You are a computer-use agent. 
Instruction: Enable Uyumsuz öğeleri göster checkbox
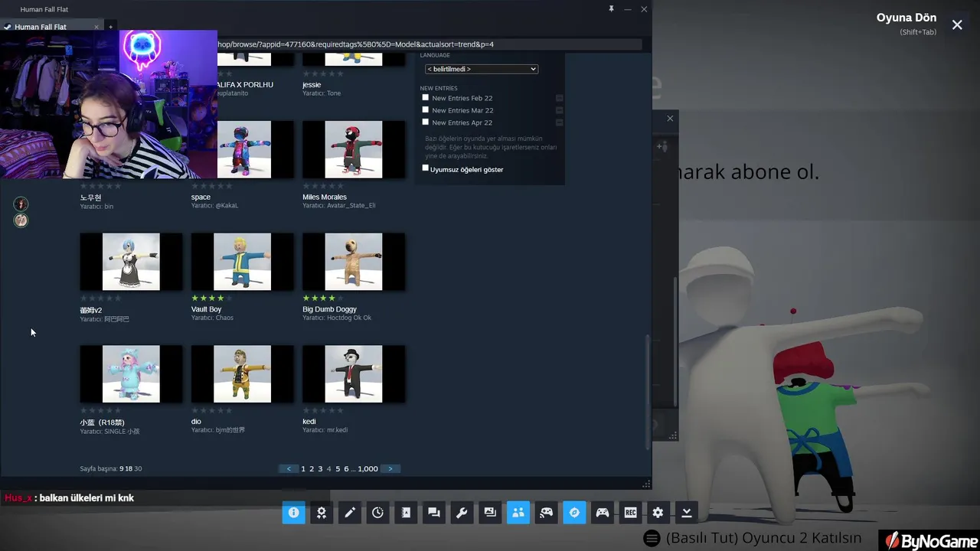coord(426,168)
